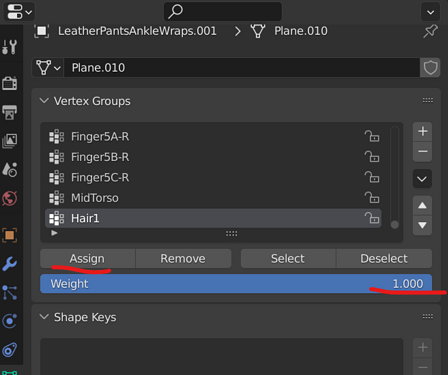This screenshot has height=375, width=448.
Task: Click the Shape Keys panel drag handle
Action: pos(428,316)
